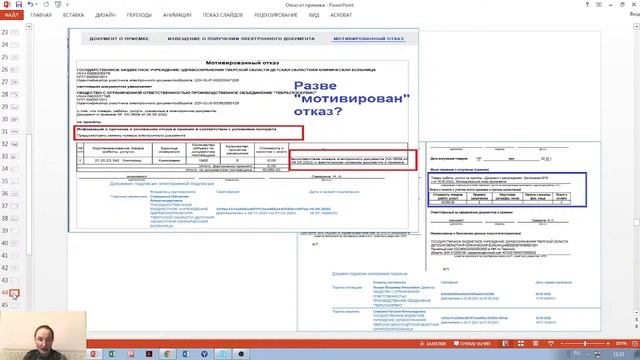
Task: Expand Customize Quick Access Toolbar arrow
Action: point(67,5)
